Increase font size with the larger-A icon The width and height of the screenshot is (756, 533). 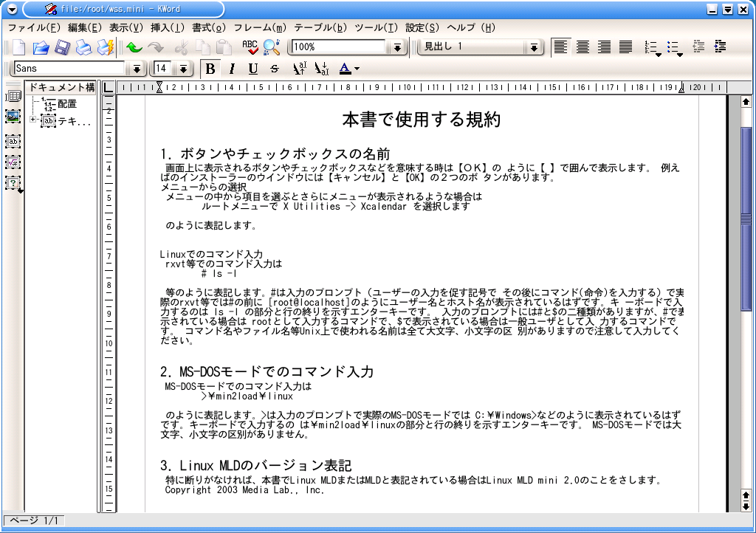click(300, 69)
